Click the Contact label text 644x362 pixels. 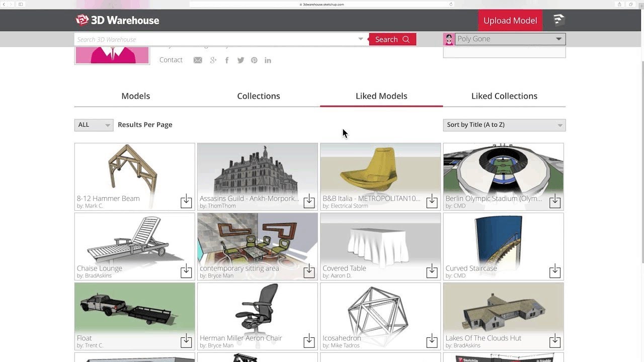click(x=171, y=60)
